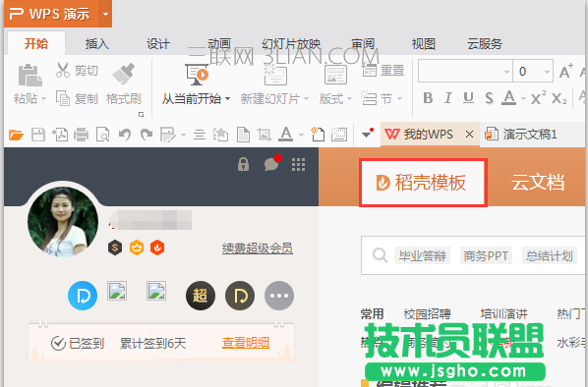Click 查看明细 link

[x=246, y=343]
